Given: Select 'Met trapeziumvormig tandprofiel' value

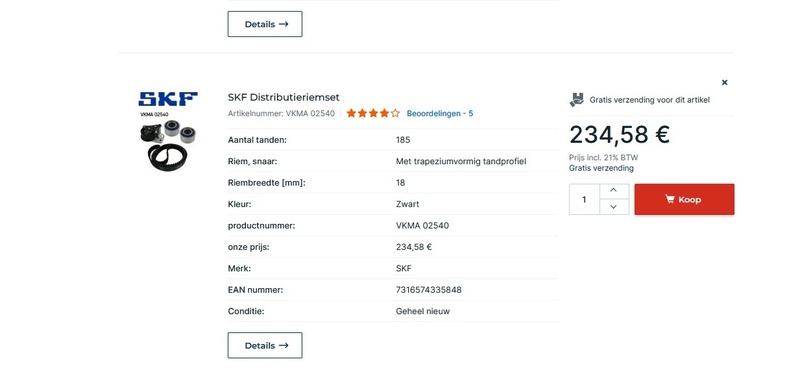Looking at the screenshot, I should click(x=461, y=161).
